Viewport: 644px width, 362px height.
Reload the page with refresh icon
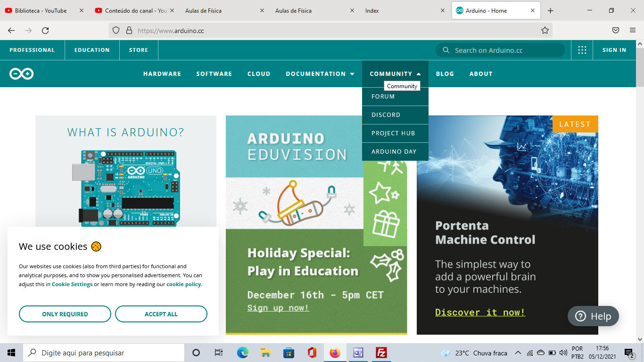click(x=45, y=31)
